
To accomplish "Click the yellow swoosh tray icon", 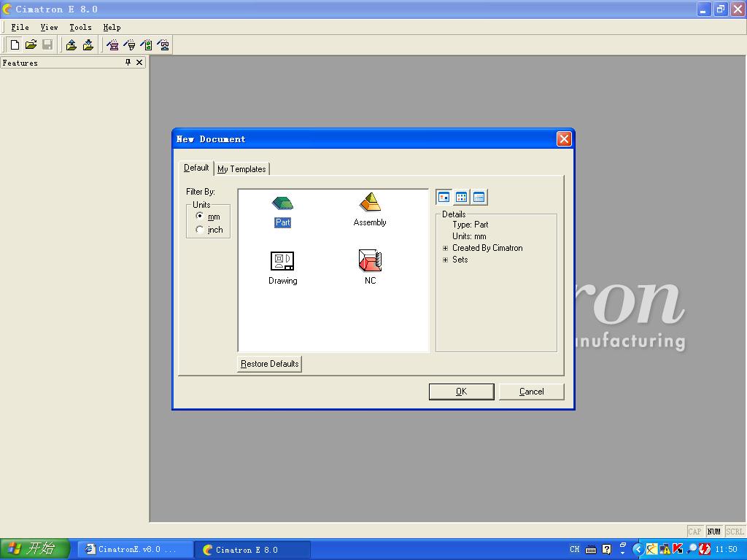I will click(x=651, y=550).
